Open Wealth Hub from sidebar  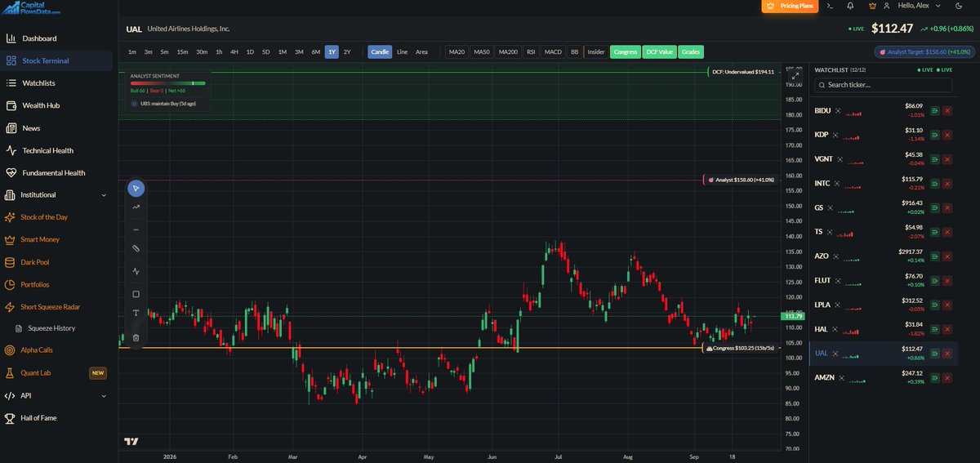tap(56, 105)
